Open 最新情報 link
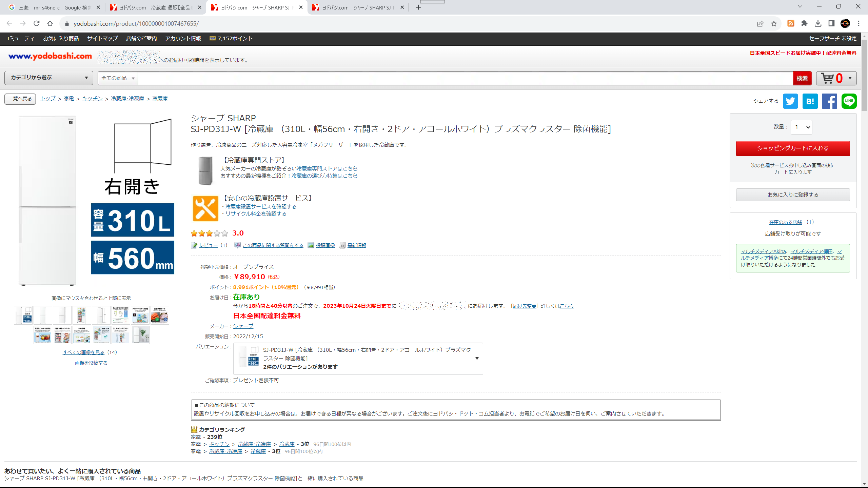 pyautogui.click(x=357, y=245)
